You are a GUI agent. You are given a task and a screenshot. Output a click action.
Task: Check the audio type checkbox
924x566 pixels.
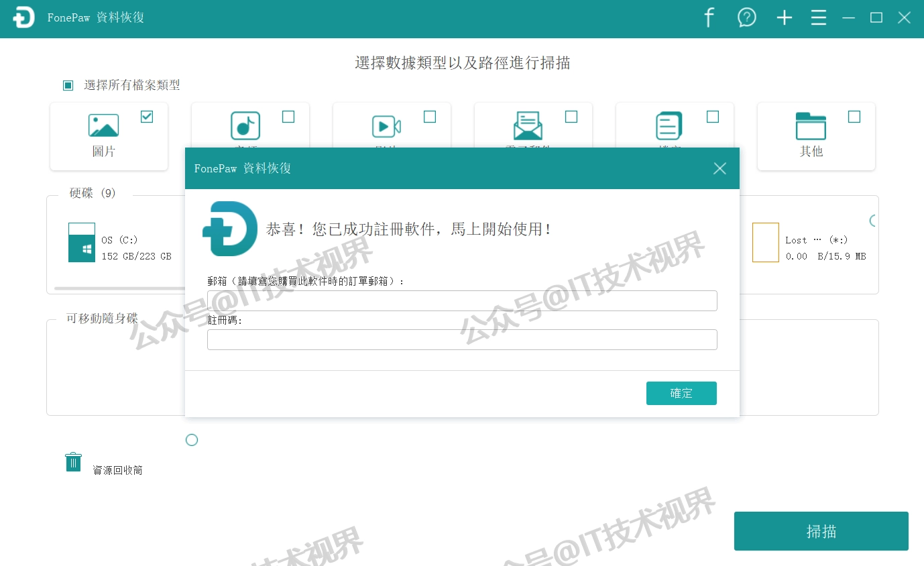288,117
